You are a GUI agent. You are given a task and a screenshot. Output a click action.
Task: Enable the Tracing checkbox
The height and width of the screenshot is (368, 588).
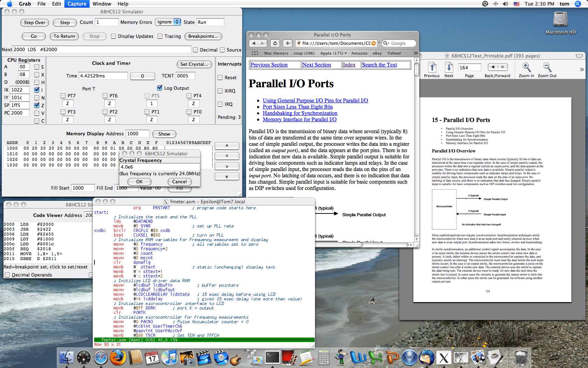pos(160,36)
